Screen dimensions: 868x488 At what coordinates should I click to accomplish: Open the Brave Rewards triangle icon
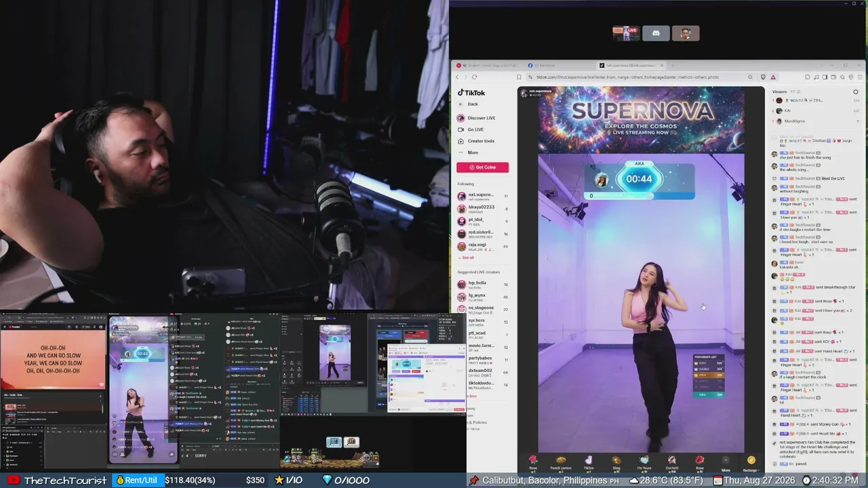pyautogui.click(x=772, y=77)
